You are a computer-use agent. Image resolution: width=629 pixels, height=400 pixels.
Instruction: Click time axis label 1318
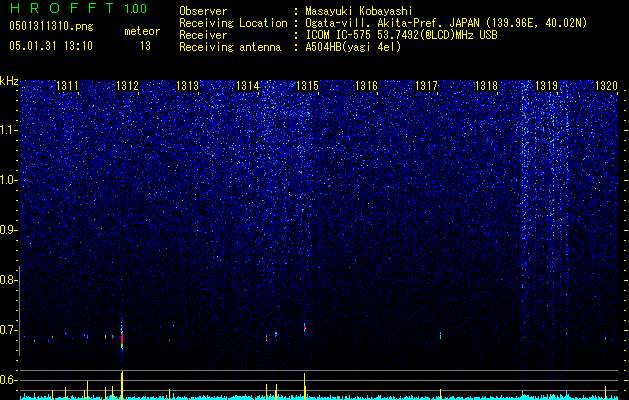(x=486, y=85)
